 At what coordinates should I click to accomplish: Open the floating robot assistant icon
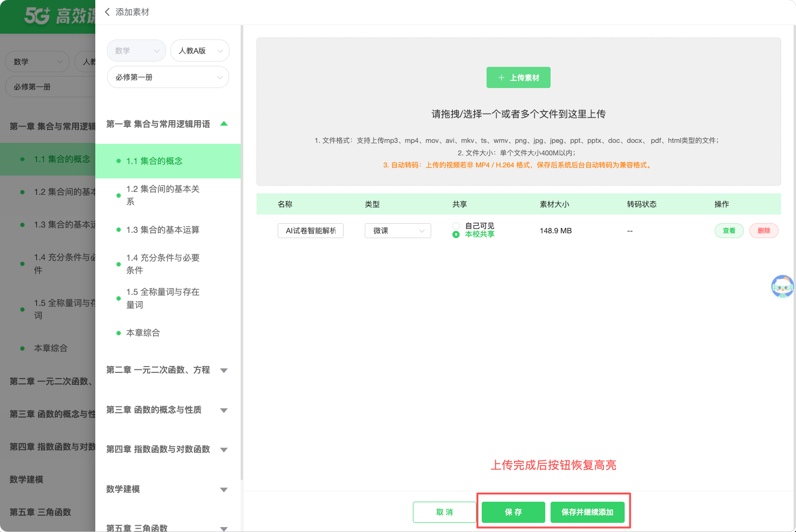pyautogui.click(x=783, y=287)
